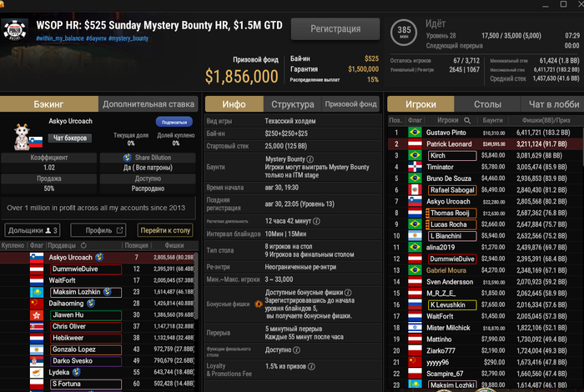The height and width of the screenshot is (392, 584).
Task: Open Чат бэкеров button
Action: point(69,138)
